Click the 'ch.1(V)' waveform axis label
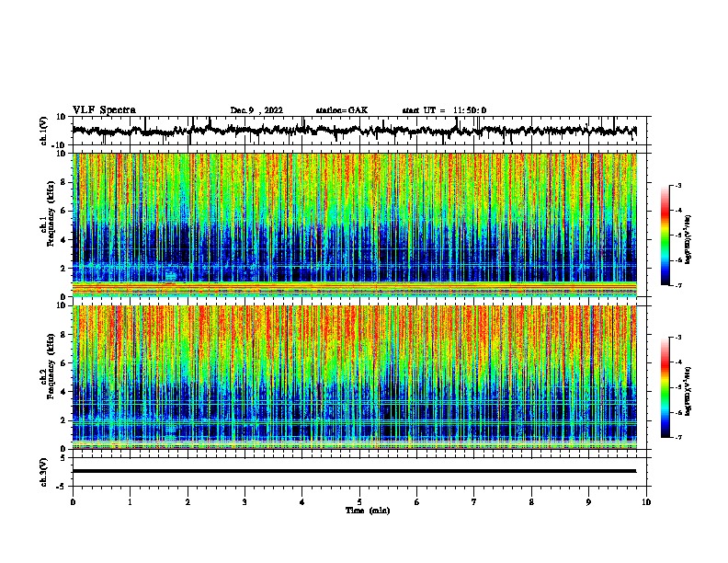728x563 pixels. [x=44, y=131]
